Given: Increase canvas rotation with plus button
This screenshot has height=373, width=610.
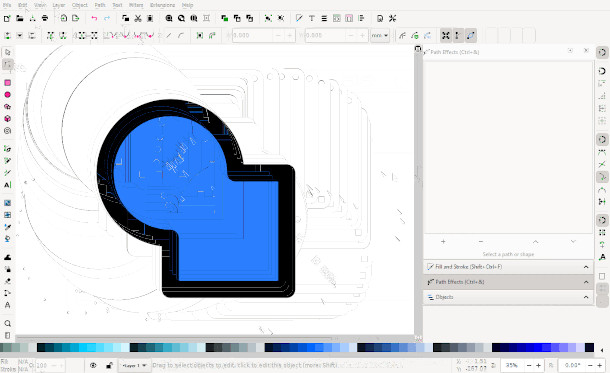Looking at the screenshot, I should point(599,366).
